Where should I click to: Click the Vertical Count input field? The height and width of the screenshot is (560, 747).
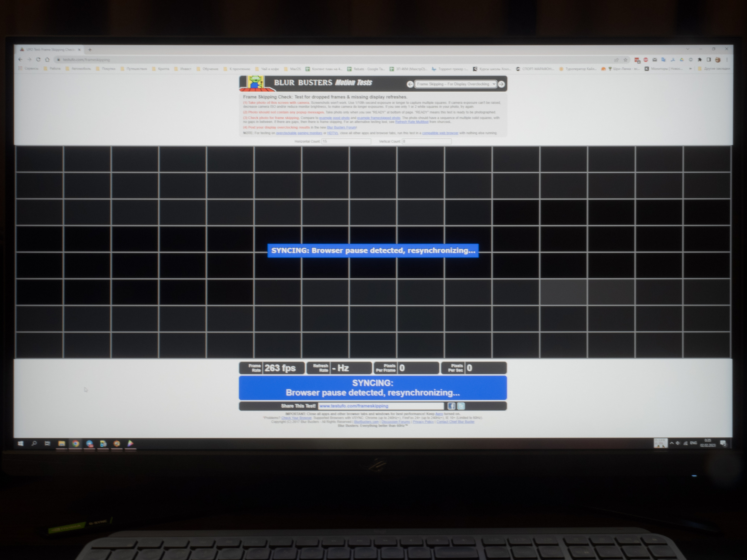[x=426, y=142]
